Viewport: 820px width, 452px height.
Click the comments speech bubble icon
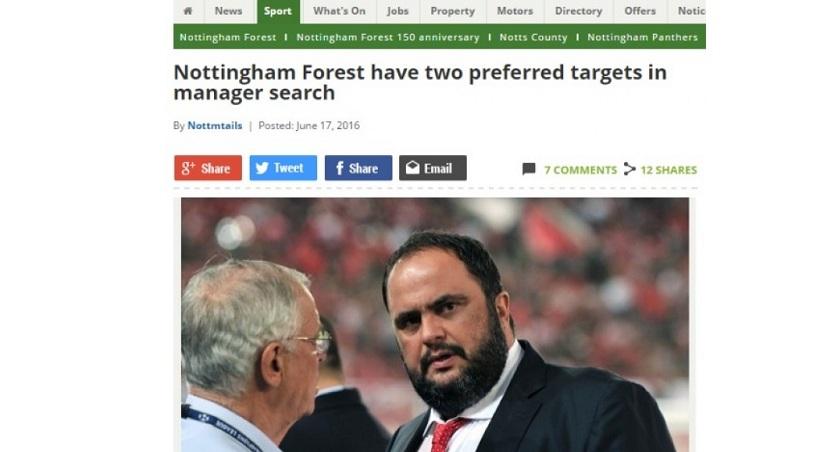[529, 169]
